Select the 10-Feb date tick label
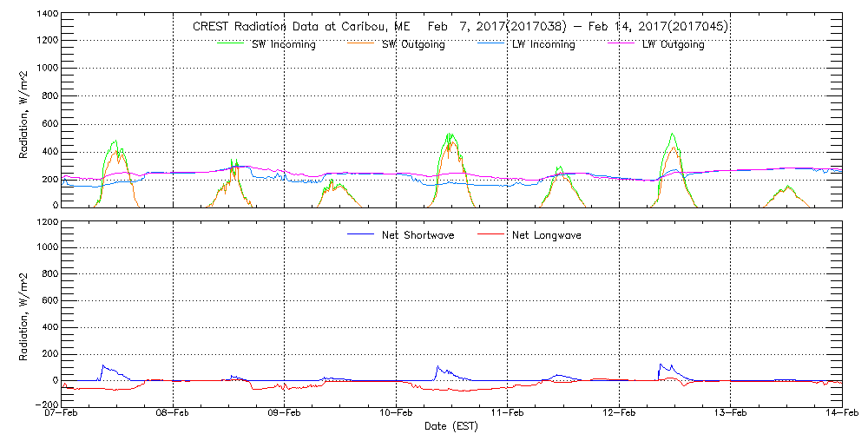This screenshot has width=868, height=434. [397, 415]
